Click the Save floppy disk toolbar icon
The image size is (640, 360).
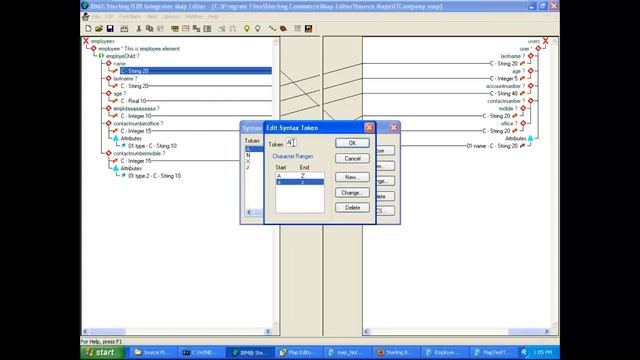click(110, 29)
